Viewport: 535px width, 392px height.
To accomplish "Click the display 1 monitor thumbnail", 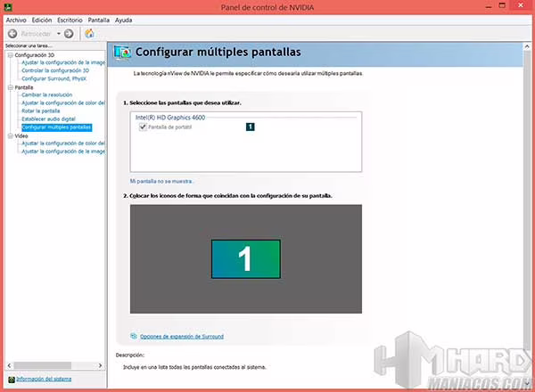I will 246,259.
